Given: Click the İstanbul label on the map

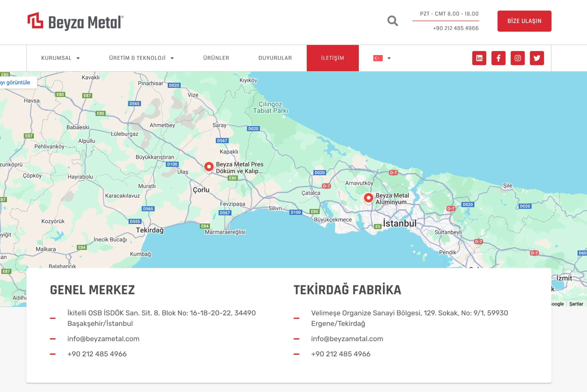Looking at the screenshot, I should (x=400, y=223).
